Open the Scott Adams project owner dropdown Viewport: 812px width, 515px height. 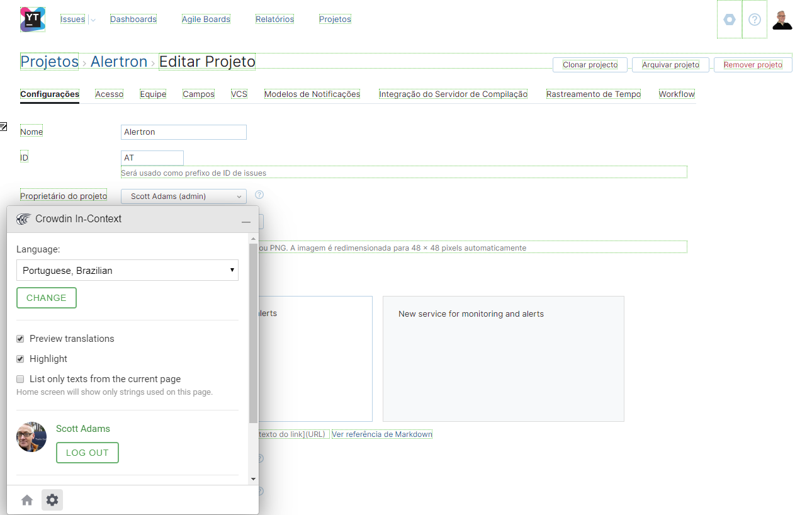[x=183, y=196]
